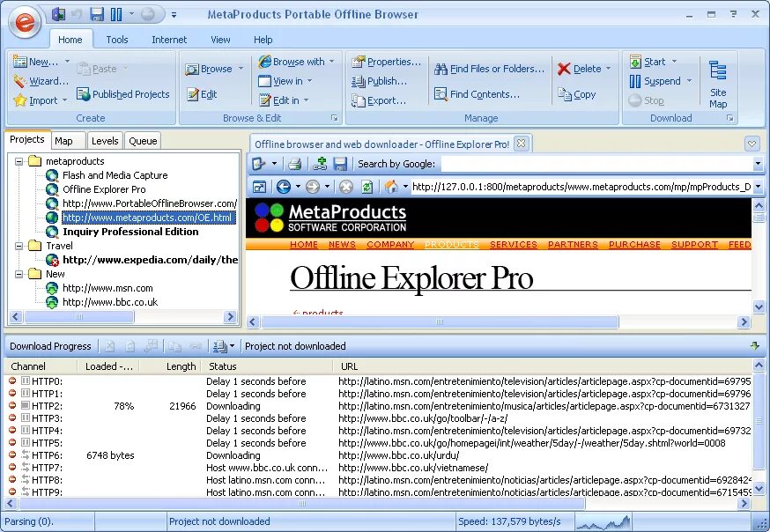
Task: Open the Edit in dropdown arrow
Action: coord(307,100)
